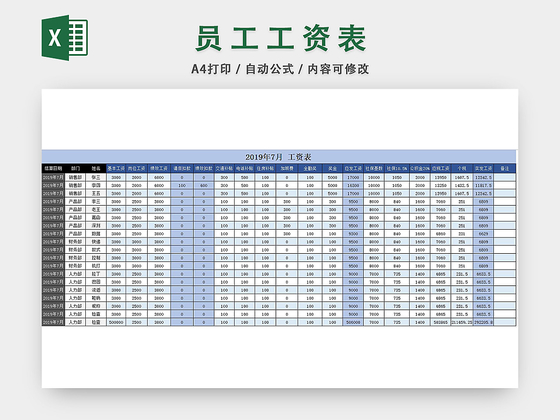Select the cell with value 16300
The image size is (560, 420).
coord(353,185)
